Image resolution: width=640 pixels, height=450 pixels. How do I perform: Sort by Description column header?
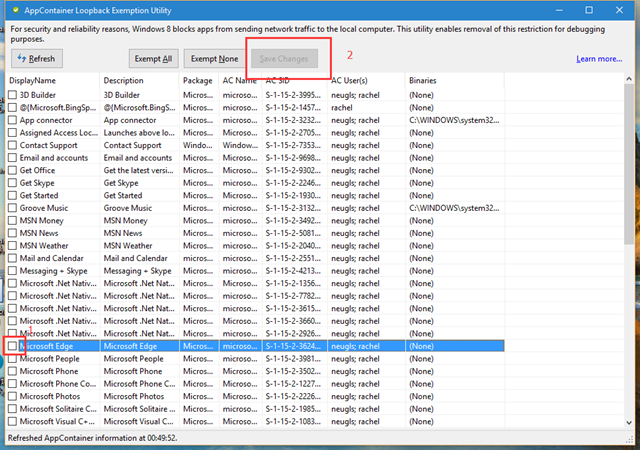click(x=139, y=80)
